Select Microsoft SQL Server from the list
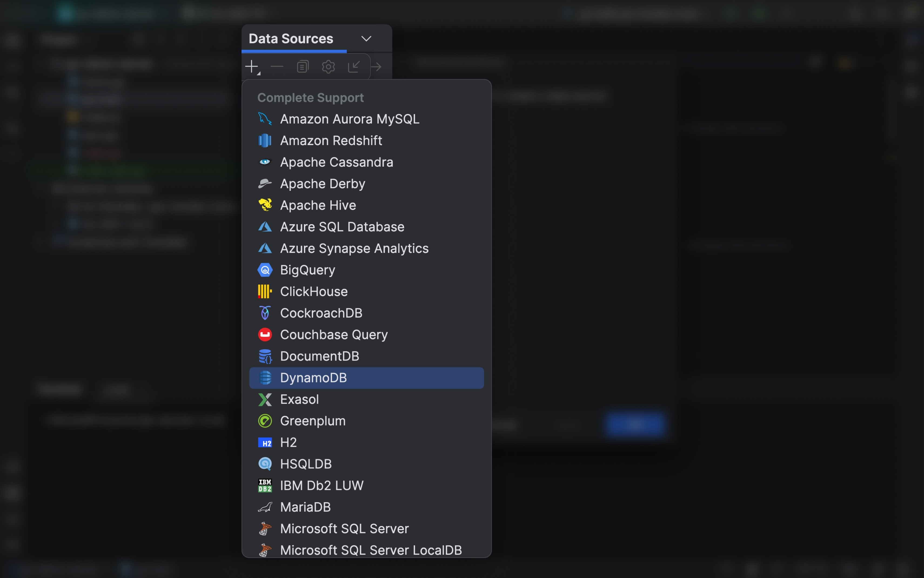924x578 pixels. pos(344,528)
